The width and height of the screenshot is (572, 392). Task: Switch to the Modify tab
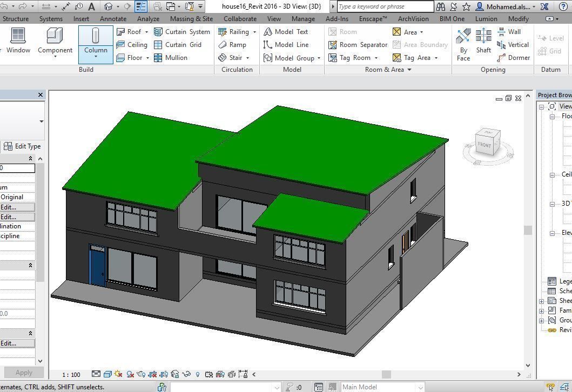(x=519, y=18)
